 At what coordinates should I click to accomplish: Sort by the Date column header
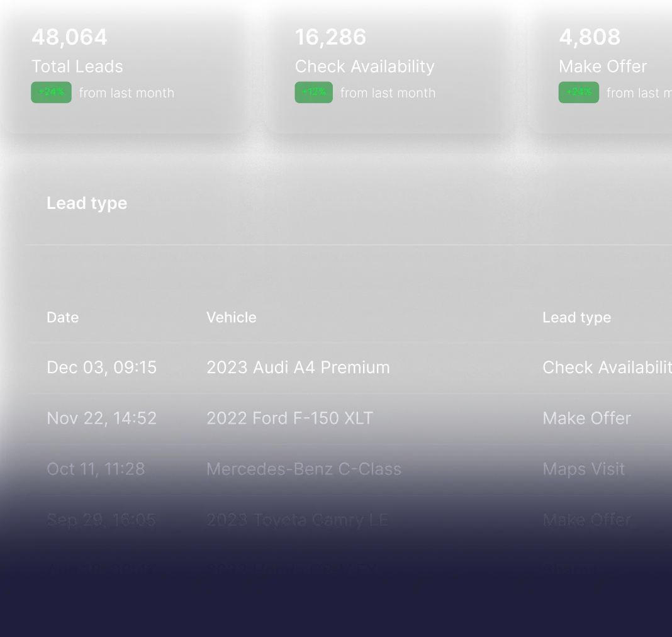tap(63, 317)
